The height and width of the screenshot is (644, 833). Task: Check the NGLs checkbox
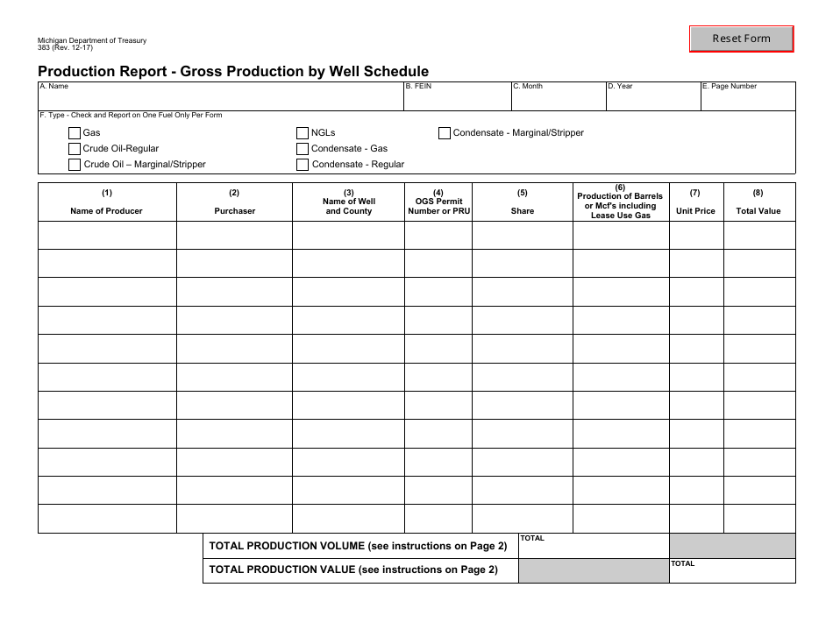point(304,133)
